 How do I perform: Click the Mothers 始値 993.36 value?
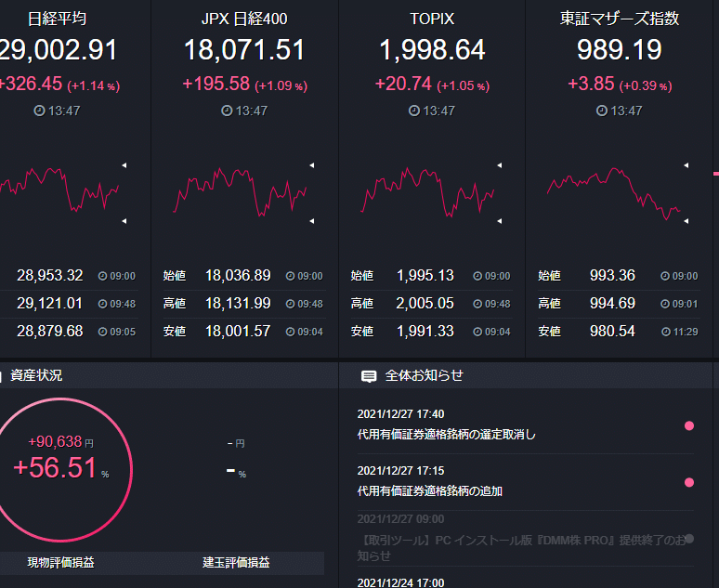pos(612,276)
